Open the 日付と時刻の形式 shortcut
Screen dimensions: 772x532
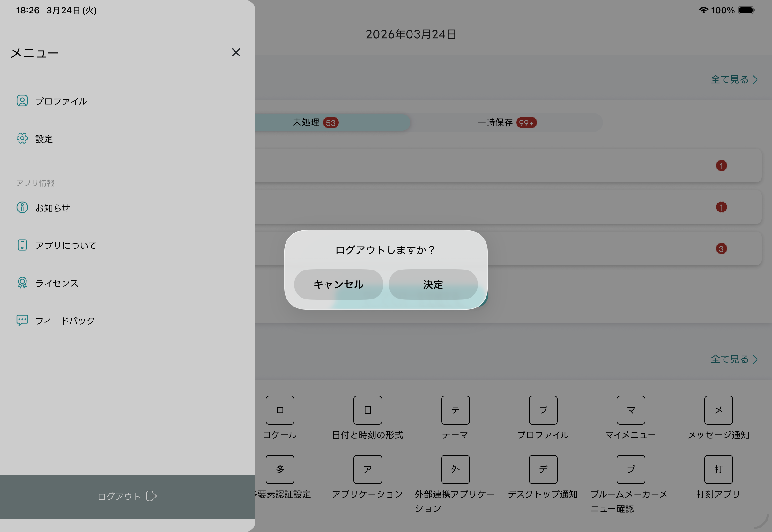tap(367, 410)
